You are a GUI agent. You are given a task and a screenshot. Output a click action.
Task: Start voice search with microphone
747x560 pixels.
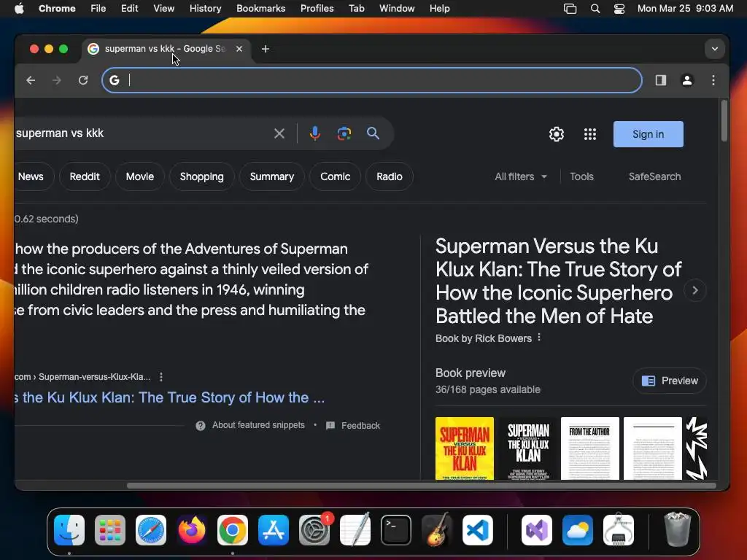click(314, 134)
